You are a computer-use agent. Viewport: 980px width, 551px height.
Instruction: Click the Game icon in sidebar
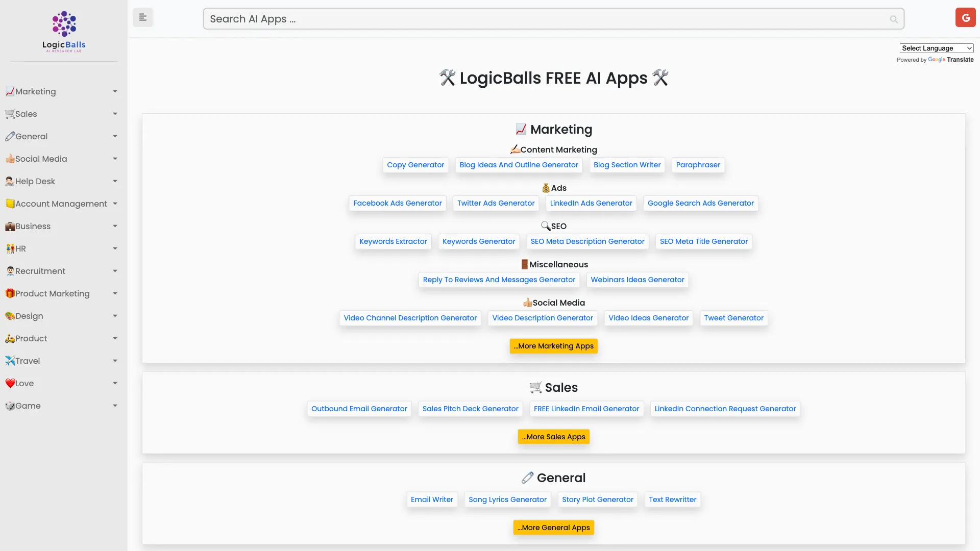coord(9,406)
